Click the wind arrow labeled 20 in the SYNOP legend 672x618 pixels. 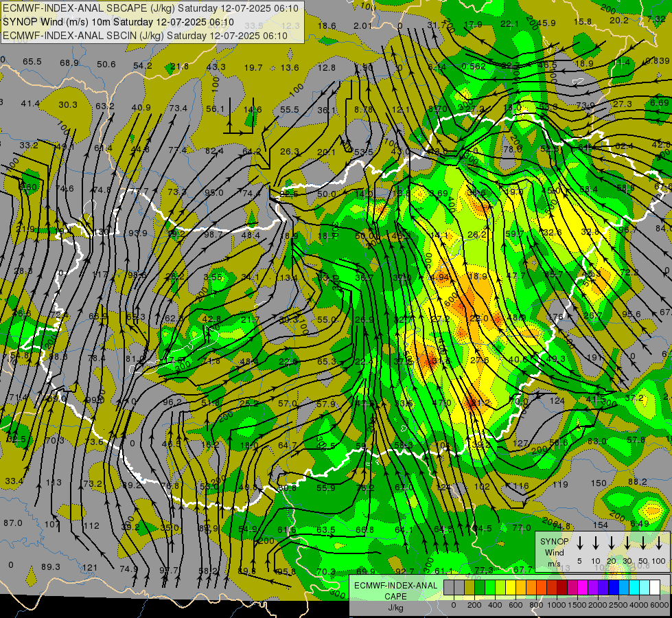[612, 543]
